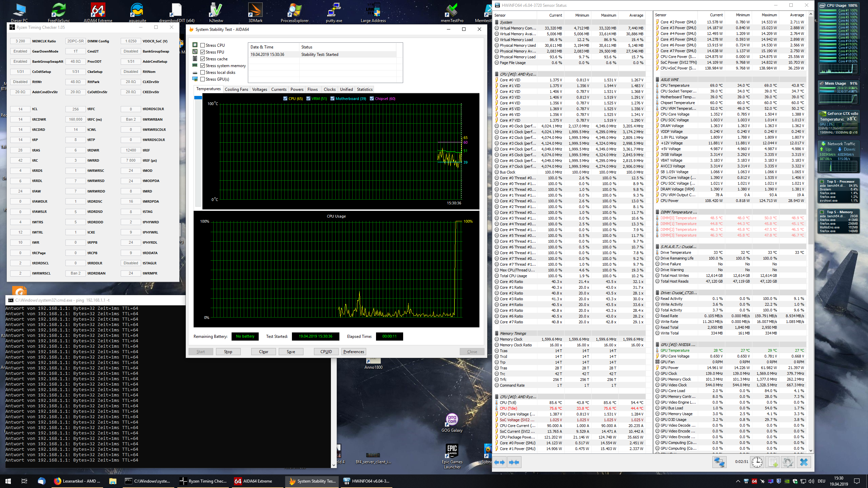The height and width of the screenshot is (488, 868).
Task: Enable the Stress CPU checkbox
Action: 203,45
